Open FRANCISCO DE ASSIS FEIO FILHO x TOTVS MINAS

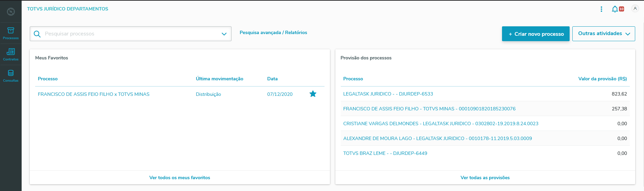point(94,94)
